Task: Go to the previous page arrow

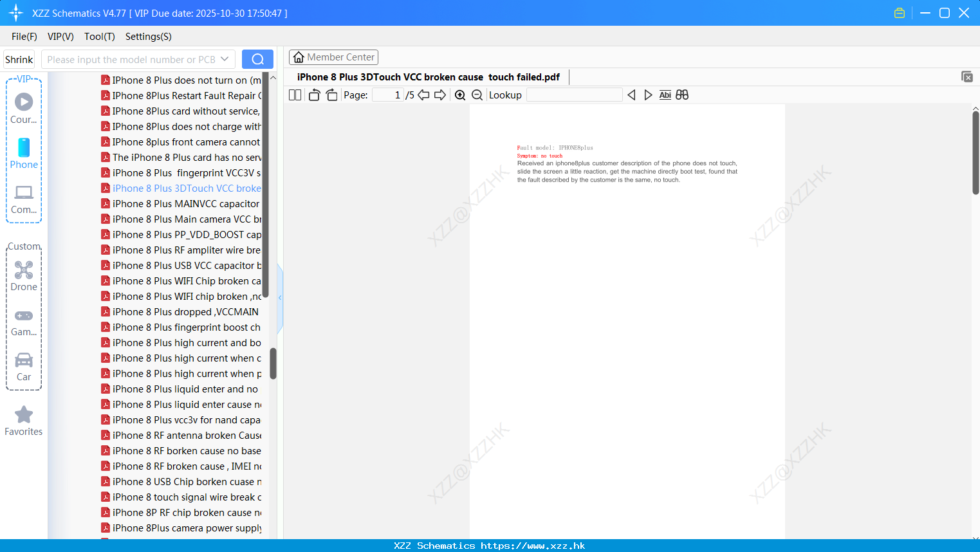Action: 423,95
